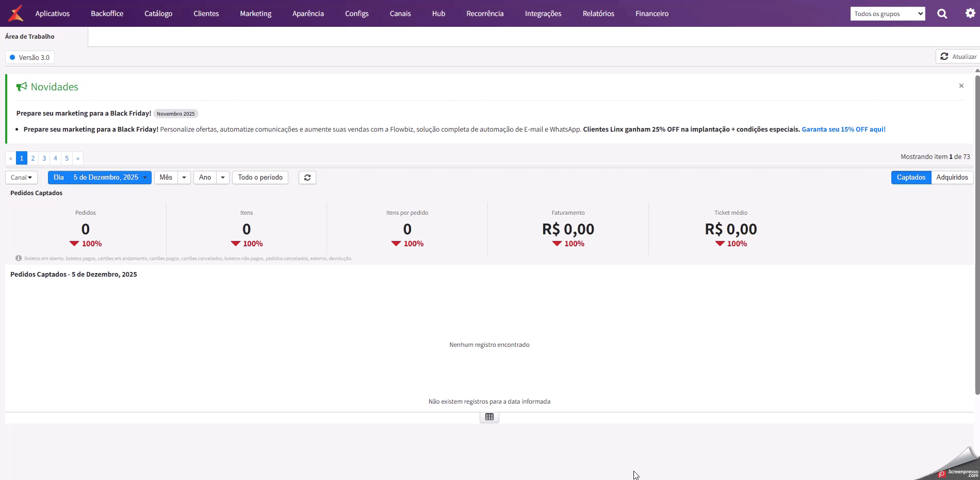Click the table grid icon below the chart
The image size is (980, 480).
tap(489, 417)
